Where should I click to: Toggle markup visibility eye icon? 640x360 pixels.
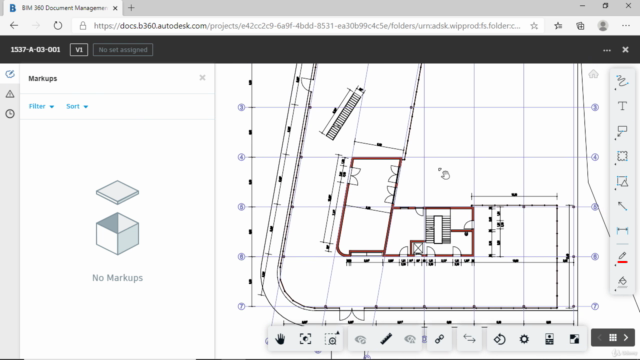[360, 339]
